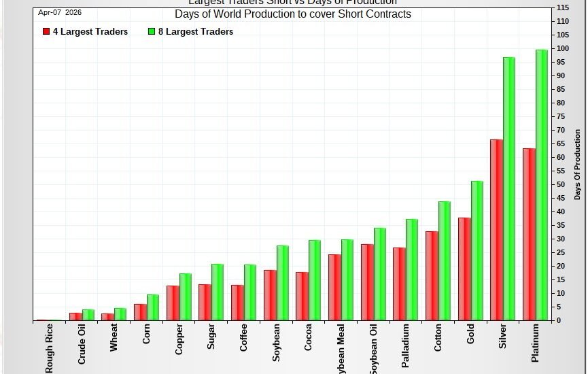Screen dimensions: 588x374
Task: Click the red Silver bar
Action: coord(496,230)
